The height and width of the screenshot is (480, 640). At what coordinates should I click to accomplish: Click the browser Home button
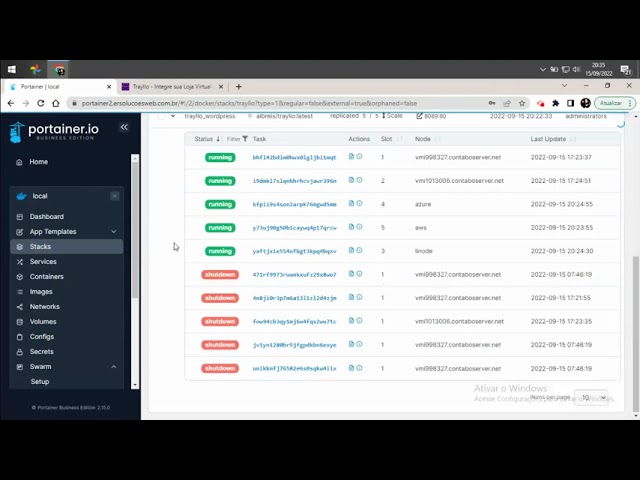coord(56,103)
